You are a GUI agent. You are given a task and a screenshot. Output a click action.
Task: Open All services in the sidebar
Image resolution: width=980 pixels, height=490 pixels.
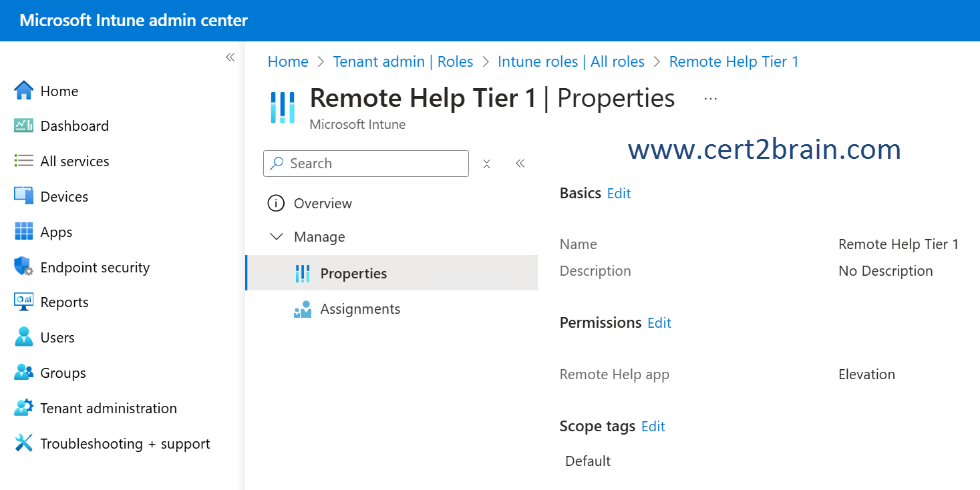(x=75, y=162)
